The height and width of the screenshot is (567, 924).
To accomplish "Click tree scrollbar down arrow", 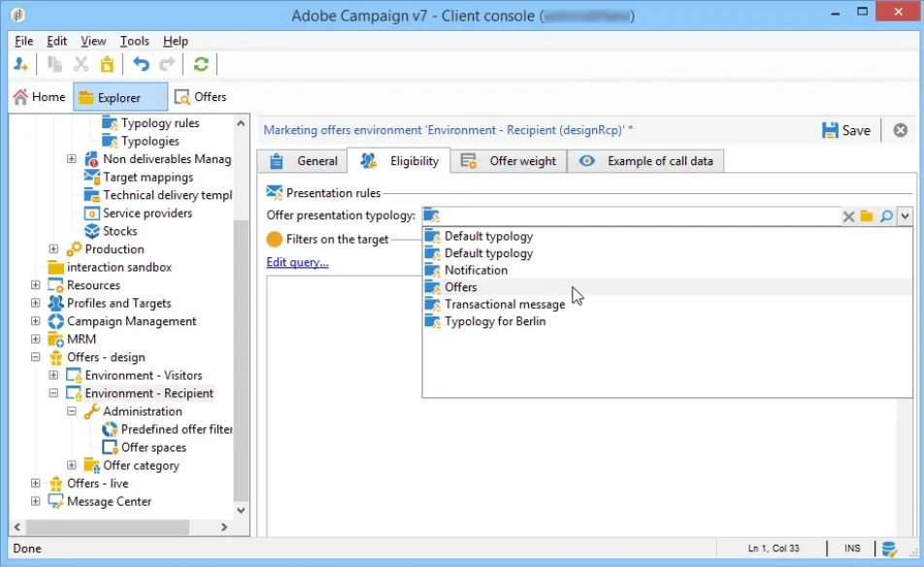I will [x=241, y=511].
